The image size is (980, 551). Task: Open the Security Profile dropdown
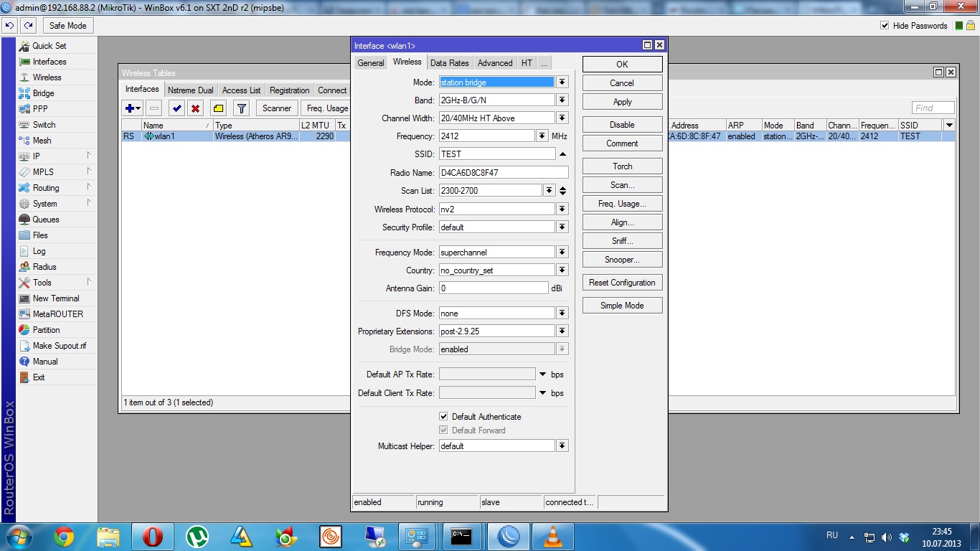(x=562, y=227)
